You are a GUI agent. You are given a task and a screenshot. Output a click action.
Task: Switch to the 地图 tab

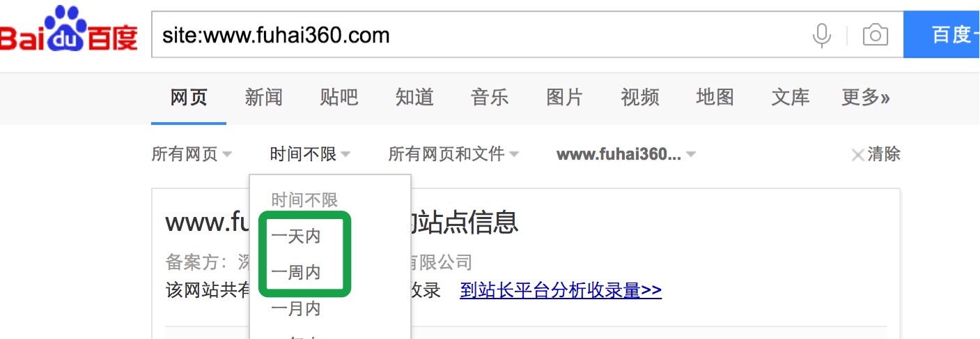click(x=715, y=98)
